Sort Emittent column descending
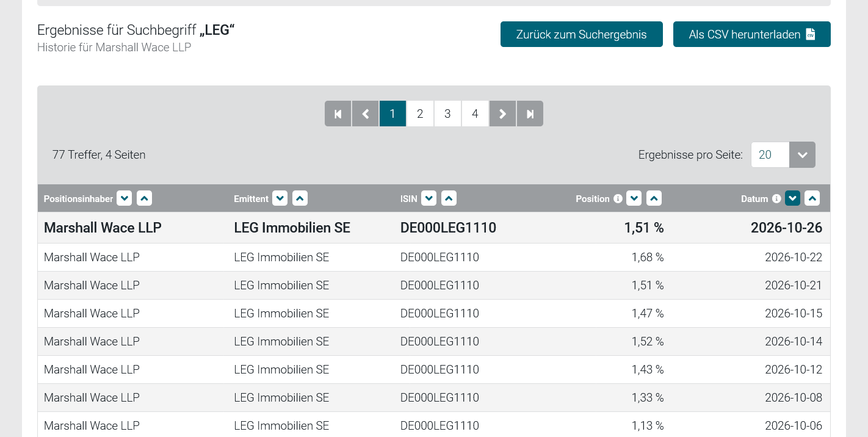The image size is (868, 437). pos(280,198)
